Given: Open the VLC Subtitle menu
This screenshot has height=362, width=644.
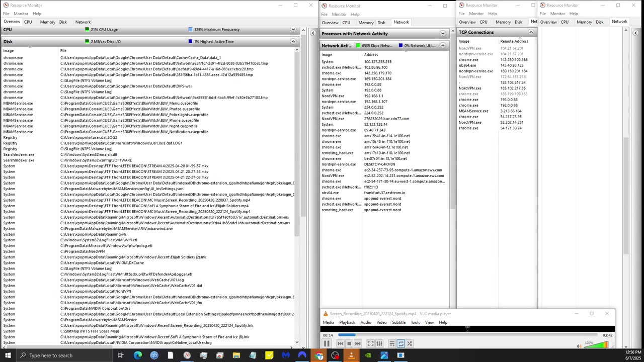Looking at the screenshot, I should (398, 322).
